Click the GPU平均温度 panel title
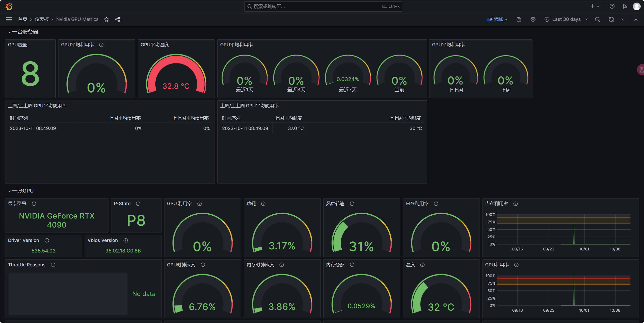644x323 pixels. pyautogui.click(x=155, y=45)
